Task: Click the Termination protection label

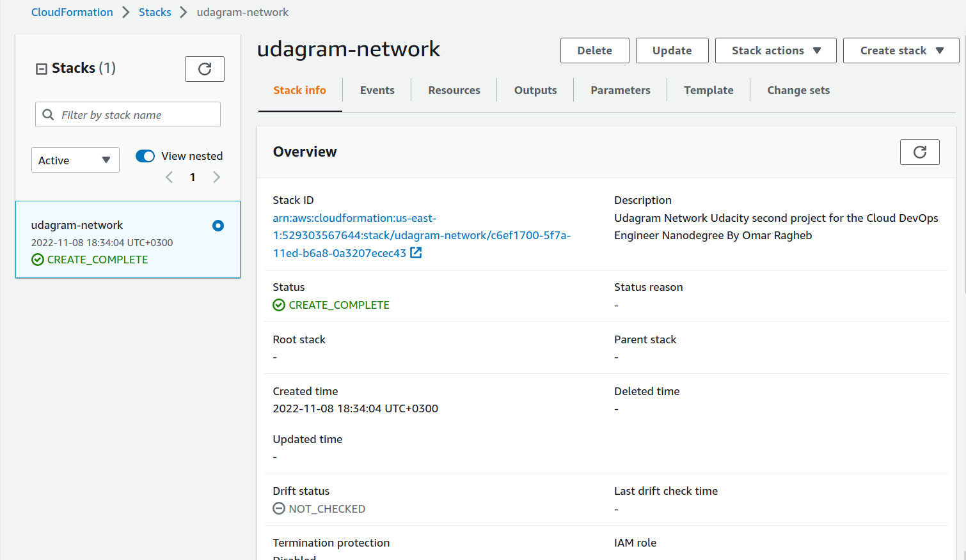Action: point(331,543)
